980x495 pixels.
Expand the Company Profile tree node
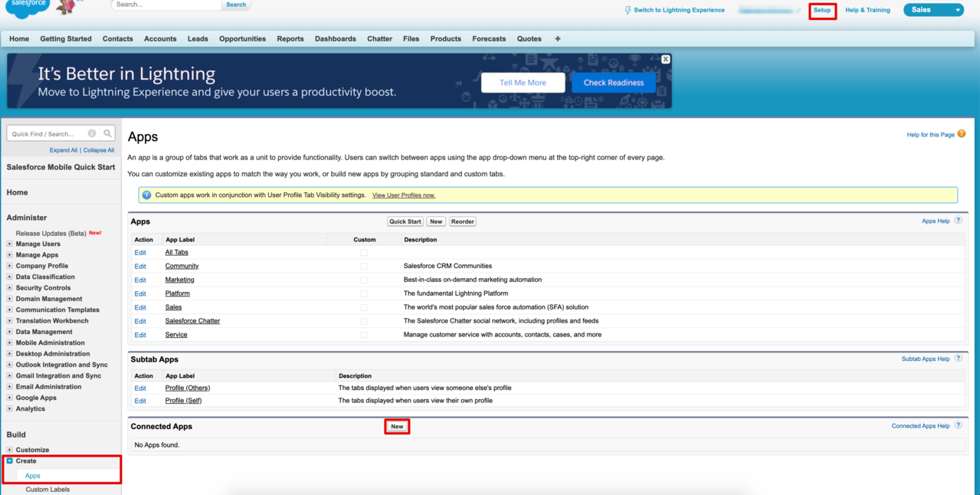[10, 266]
